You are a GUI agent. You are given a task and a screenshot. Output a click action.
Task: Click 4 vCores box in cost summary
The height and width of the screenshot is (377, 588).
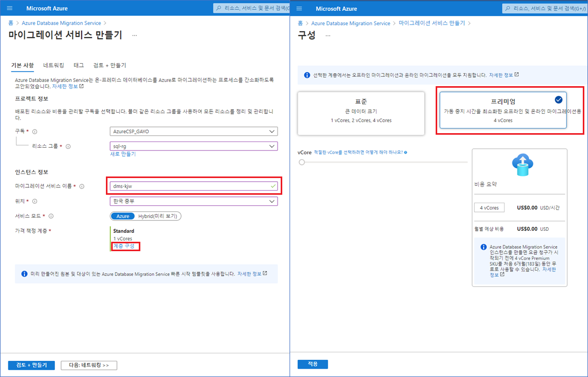coord(489,207)
